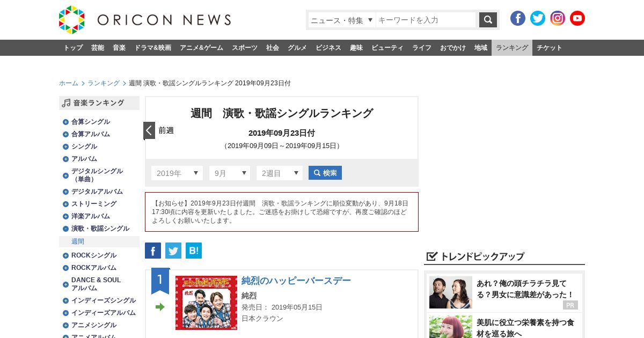
Task: Click plus icon beside 洋楽アルバム
Action: point(65,216)
